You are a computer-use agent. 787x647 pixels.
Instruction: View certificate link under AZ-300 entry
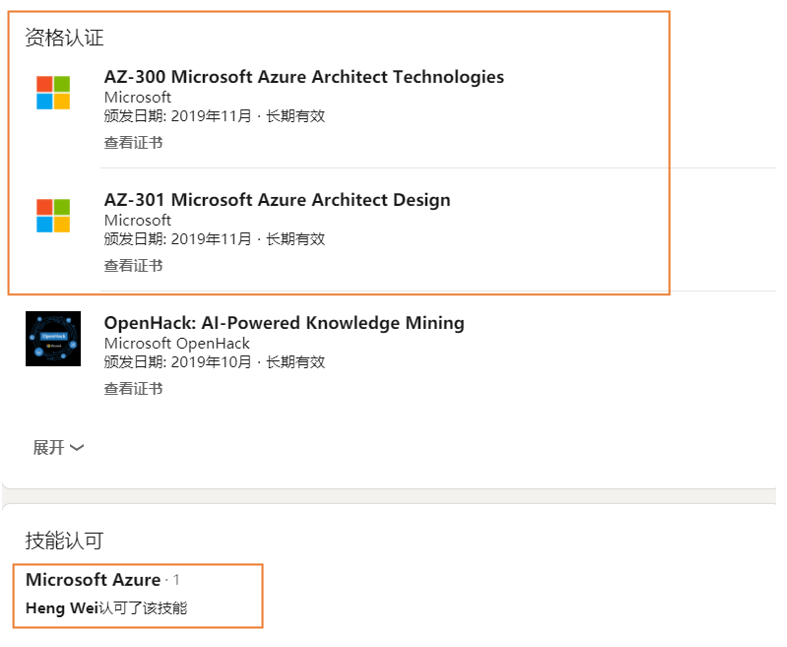point(133,143)
